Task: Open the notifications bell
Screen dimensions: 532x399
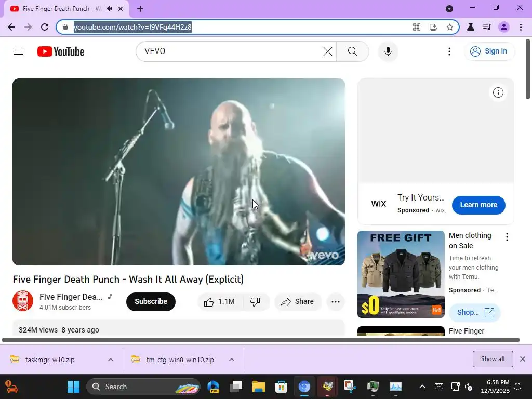Action: coord(518,387)
